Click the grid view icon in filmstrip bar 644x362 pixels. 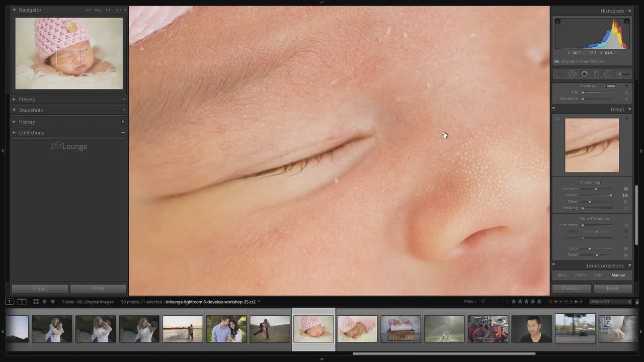click(x=36, y=302)
